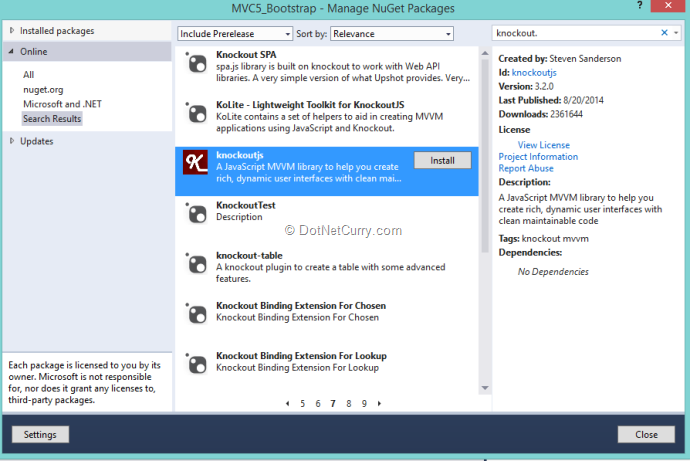Click the Chosen binding extension package icon
This screenshot has width=690, height=461.
[x=196, y=314]
